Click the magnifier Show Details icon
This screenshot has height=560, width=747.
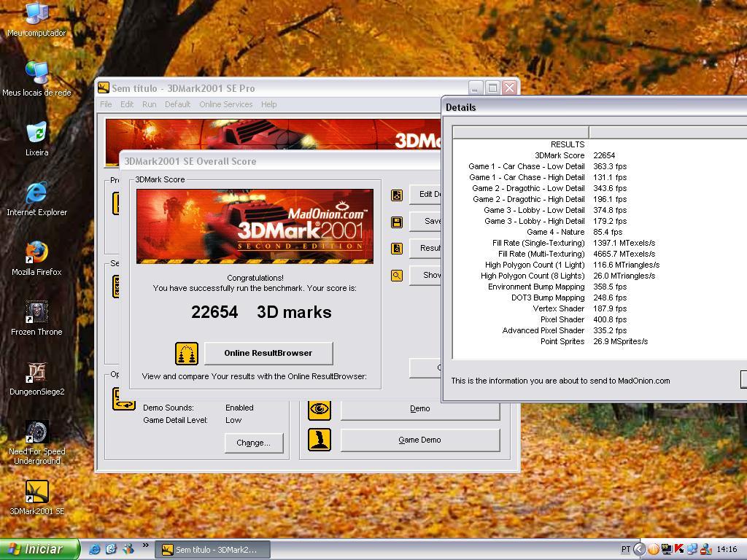pyautogui.click(x=397, y=275)
